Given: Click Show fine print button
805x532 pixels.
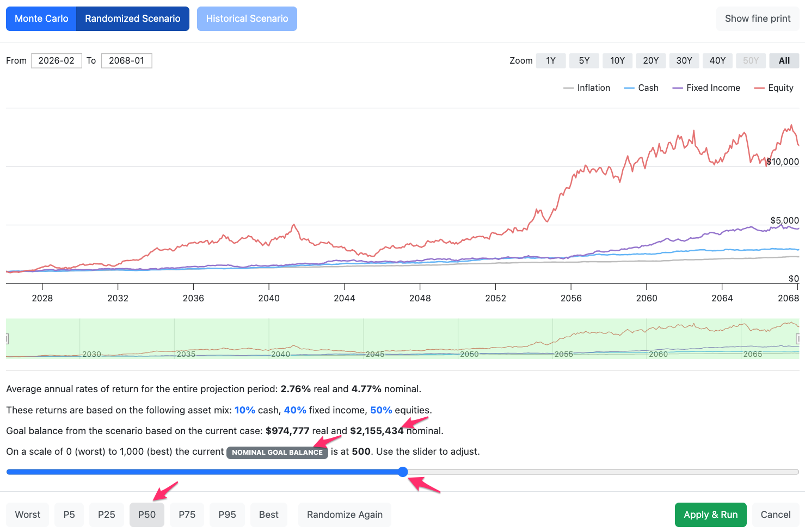Looking at the screenshot, I should point(758,18).
